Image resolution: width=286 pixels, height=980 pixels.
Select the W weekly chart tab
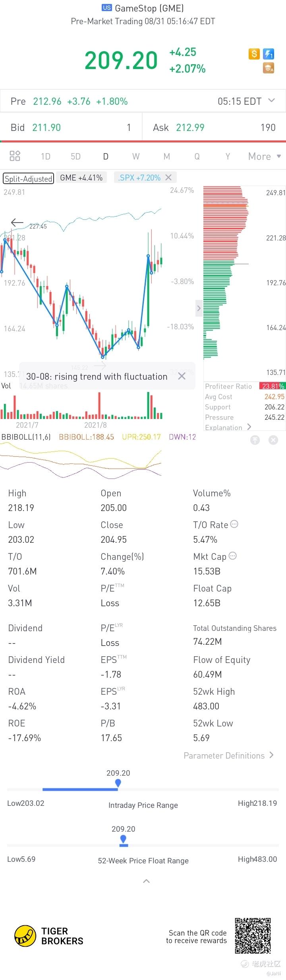[136, 156]
